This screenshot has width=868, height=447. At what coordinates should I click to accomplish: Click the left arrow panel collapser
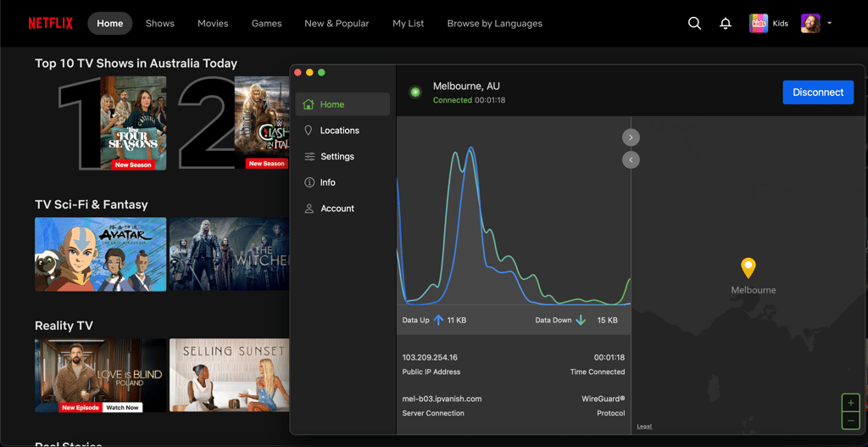click(631, 160)
